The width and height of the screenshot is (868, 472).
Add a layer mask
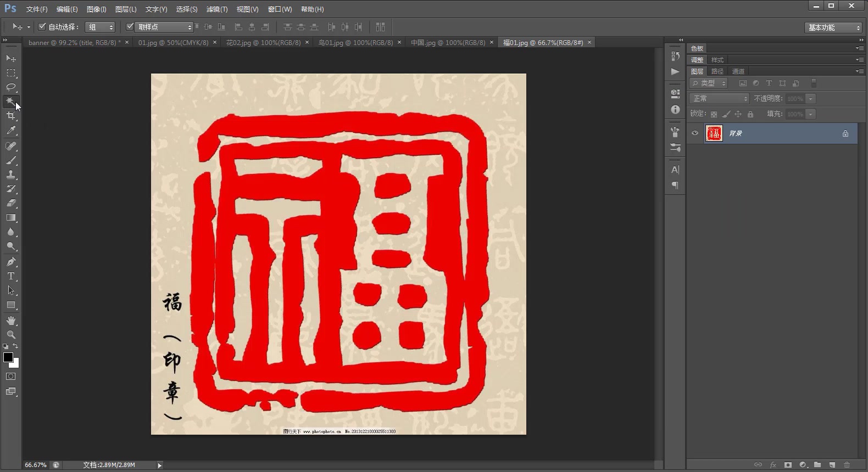pyautogui.click(x=788, y=465)
